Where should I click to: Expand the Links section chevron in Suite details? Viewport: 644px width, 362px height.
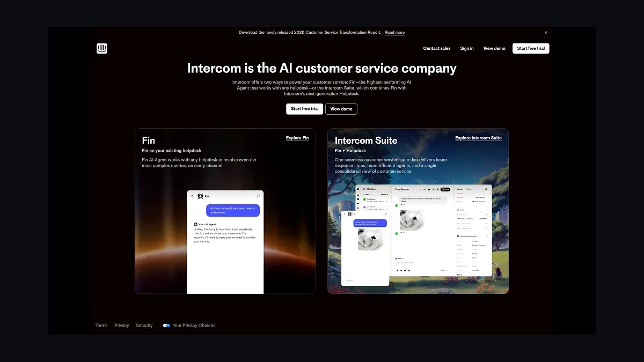click(x=487, y=210)
